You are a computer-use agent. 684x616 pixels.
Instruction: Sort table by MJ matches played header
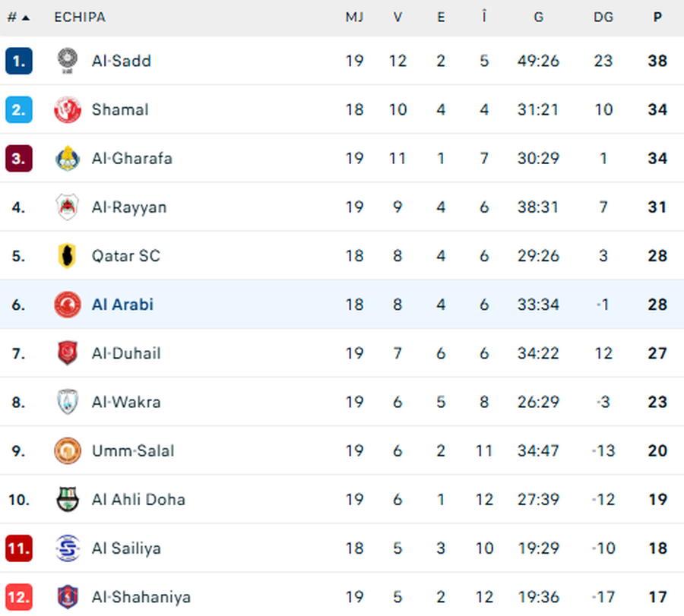(x=354, y=17)
